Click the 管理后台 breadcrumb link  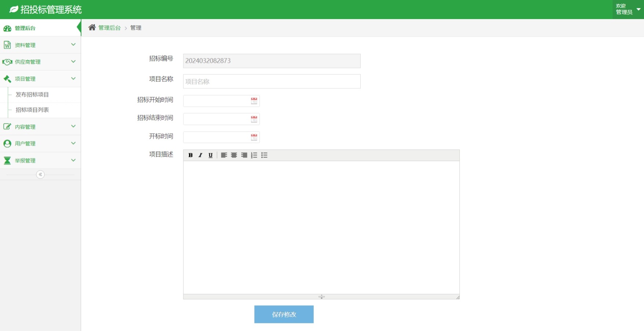click(109, 27)
